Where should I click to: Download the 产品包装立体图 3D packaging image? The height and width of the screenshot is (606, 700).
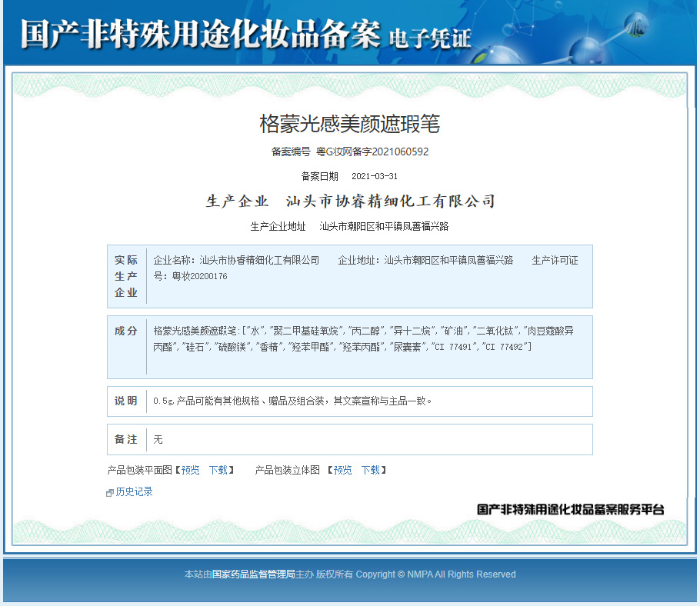tap(371, 470)
